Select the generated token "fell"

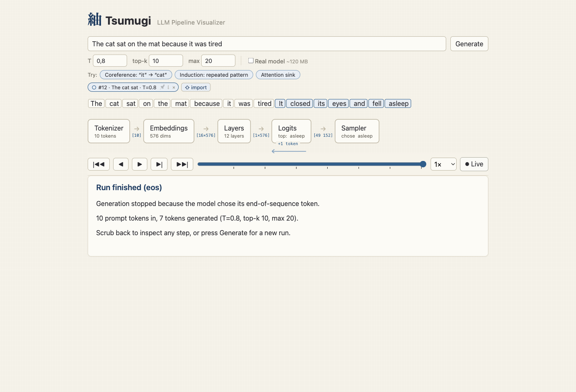(x=376, y=103)
